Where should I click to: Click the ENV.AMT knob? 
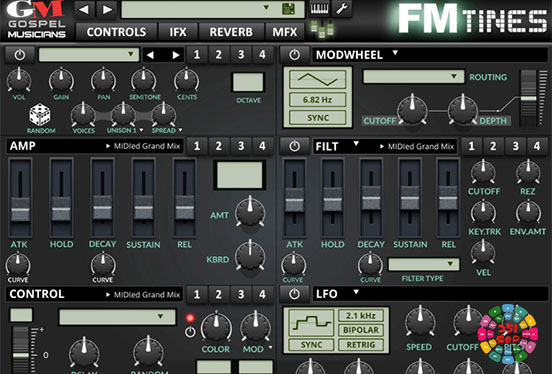(528, 212)
